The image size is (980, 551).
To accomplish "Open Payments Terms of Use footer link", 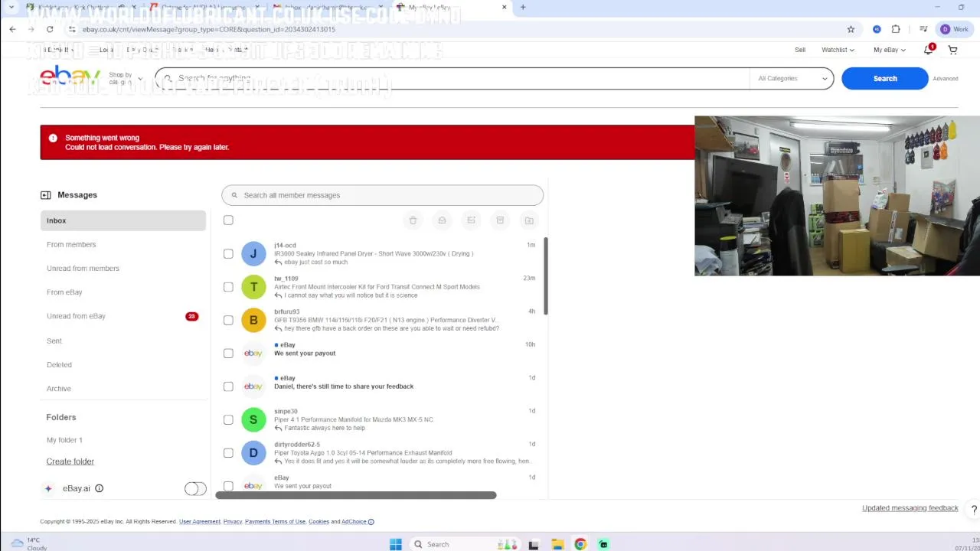I will (x=275, y=522).
